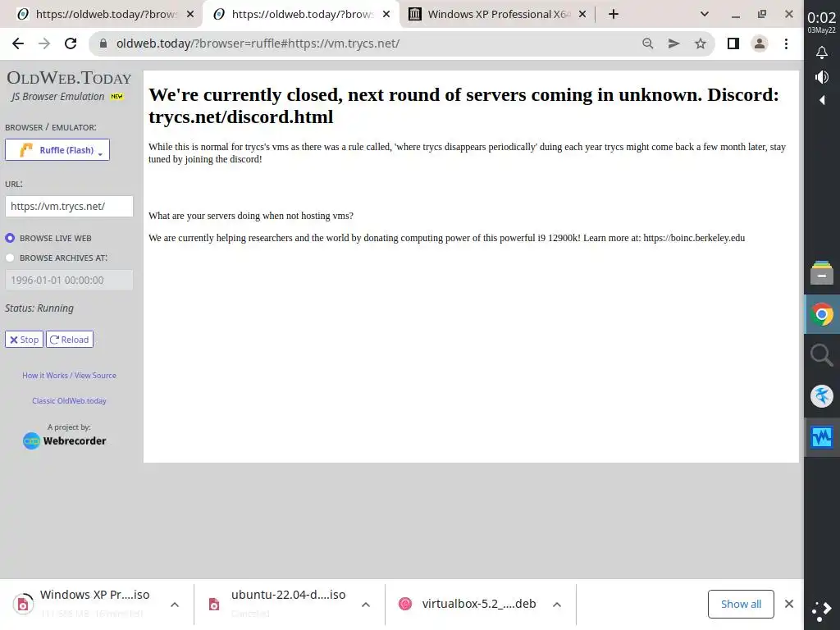Click the OldWeb.Today title logo
This screenshot has height=630, width=840.
click(x=69, y=78)
